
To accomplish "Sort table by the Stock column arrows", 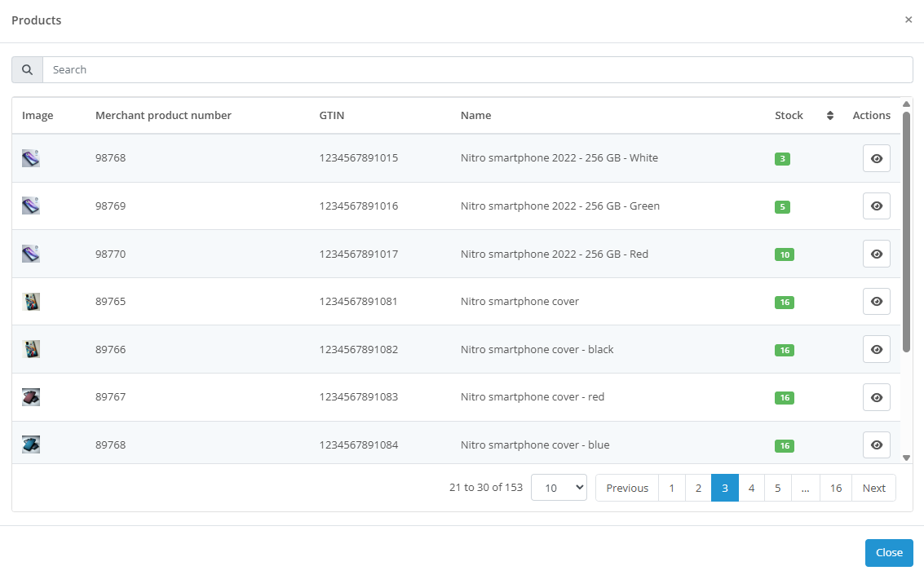I will pyautogui.click(x=829, y=116).
